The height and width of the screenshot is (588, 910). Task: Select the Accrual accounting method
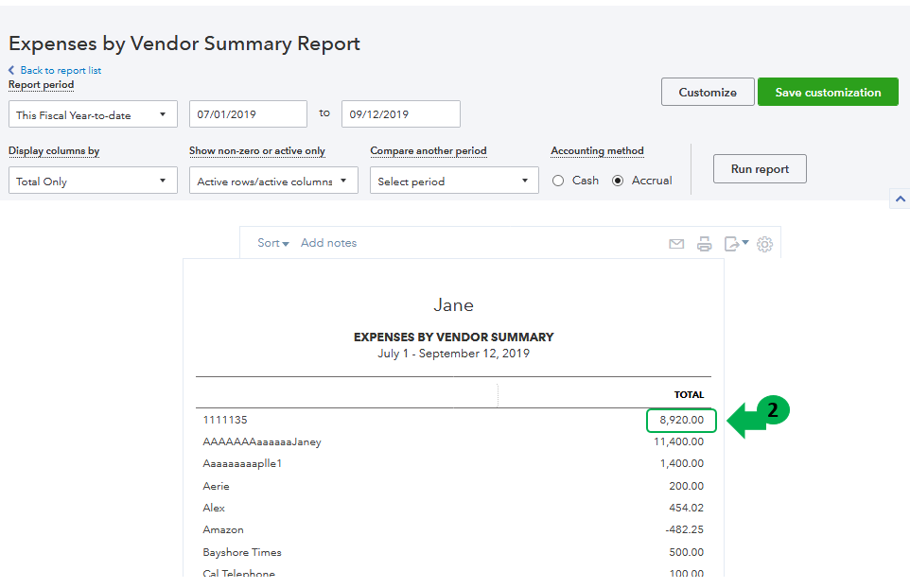tap(619, 181)
